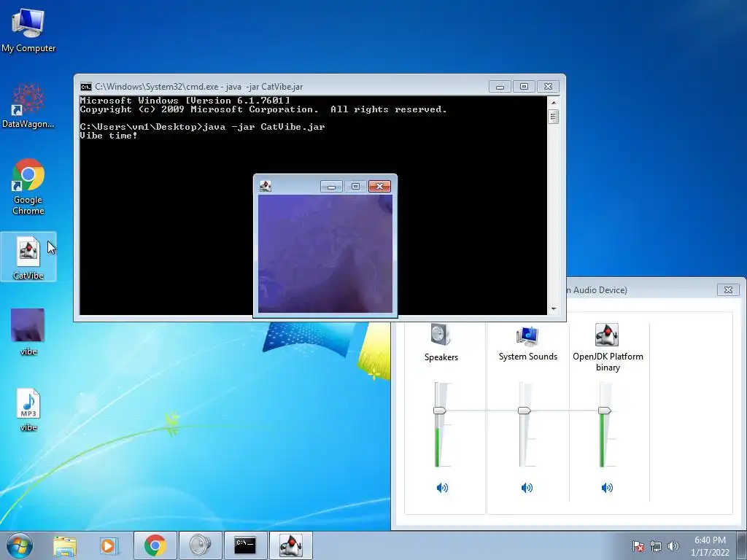Image resolution: width=747 pixels, height=560 pixels.
Task: Switch to the Java app taskbar button
Action: pyautogui.click(x=291, y=545)
